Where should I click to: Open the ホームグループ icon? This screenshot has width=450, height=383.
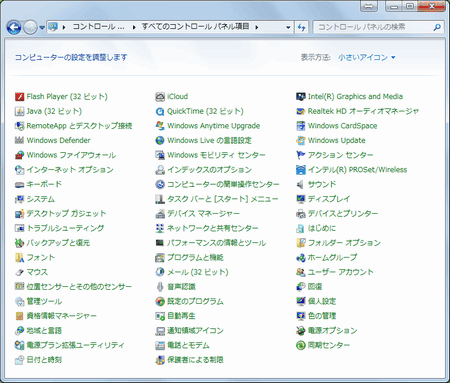tap(301, 257)
